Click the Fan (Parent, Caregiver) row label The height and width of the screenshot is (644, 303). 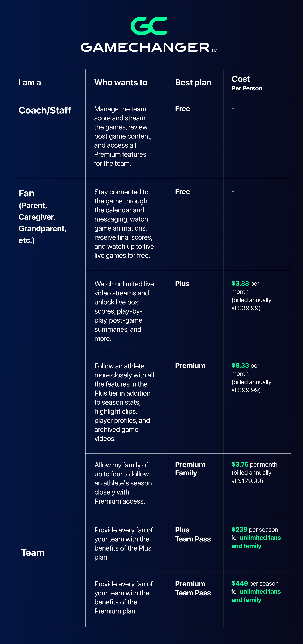(x=42, y=216)
